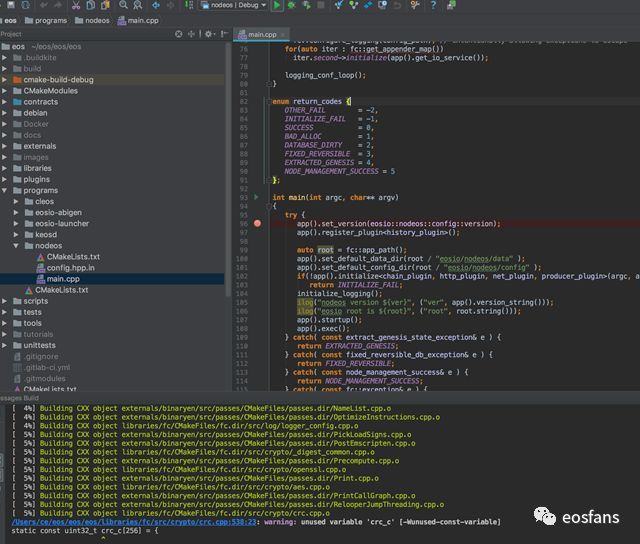Hide the Project panel with the hide icon
Screen dimensions: 640x544
(x=224, y=34)
